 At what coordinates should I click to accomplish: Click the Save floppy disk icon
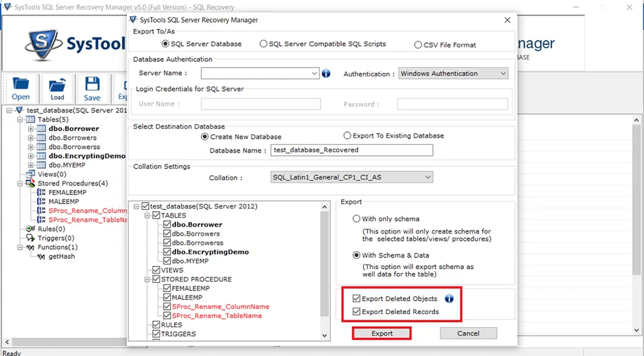coord(92,83)
